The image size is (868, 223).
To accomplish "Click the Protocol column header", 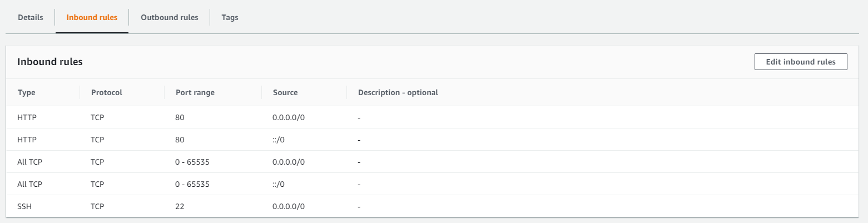I will (106, 92).
